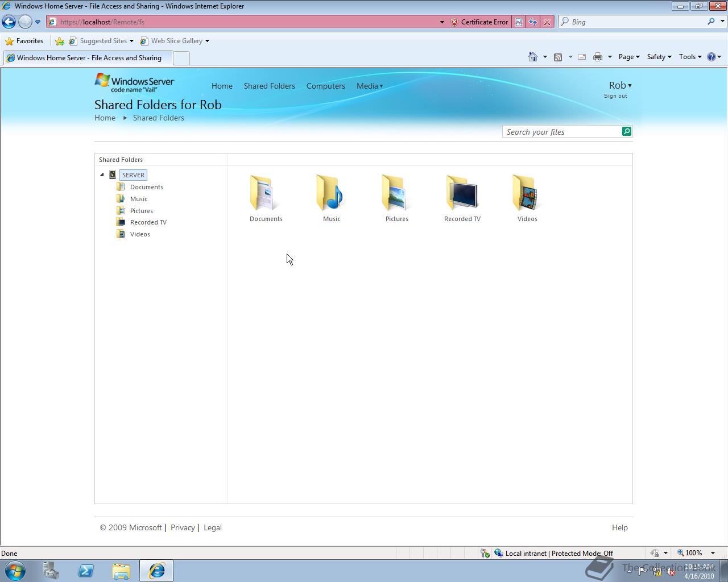Open a new blank tab

click(x=181, y=58)
